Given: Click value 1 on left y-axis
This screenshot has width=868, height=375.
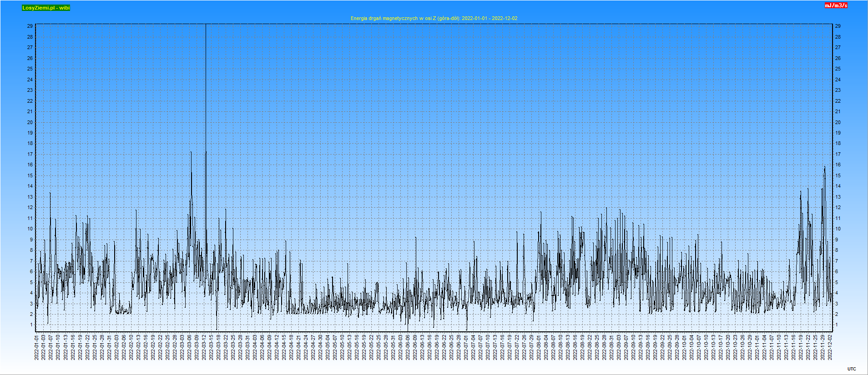Looking at the screenshot, I should tap(31, 325).
